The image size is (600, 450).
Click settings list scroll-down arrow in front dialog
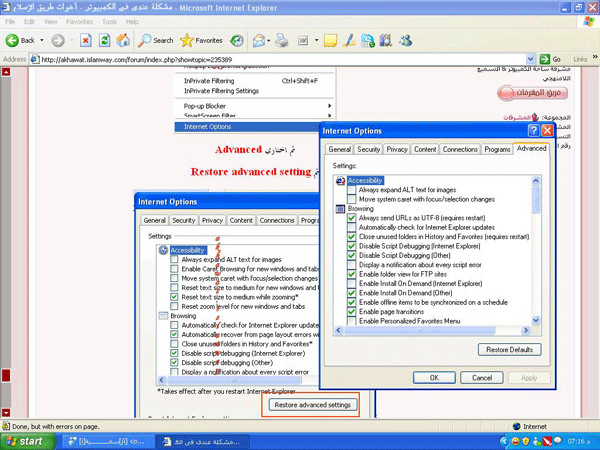tap(536, 320)
